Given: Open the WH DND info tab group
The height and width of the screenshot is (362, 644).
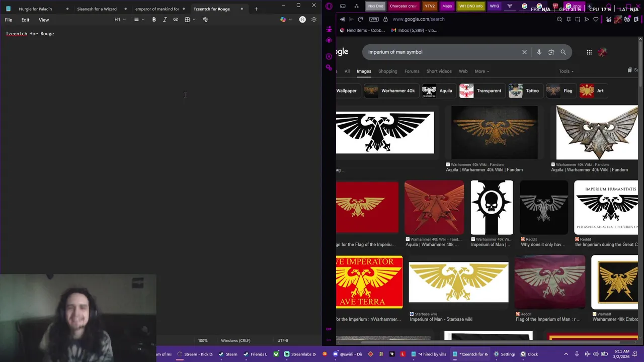Looking at the screenshot, I should [471, 6].
